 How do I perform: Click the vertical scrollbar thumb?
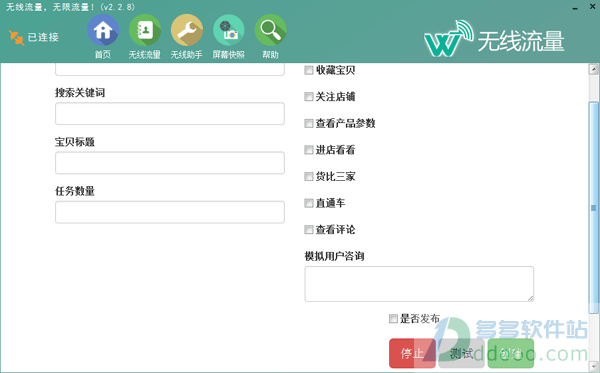click(x=593, y=207)
